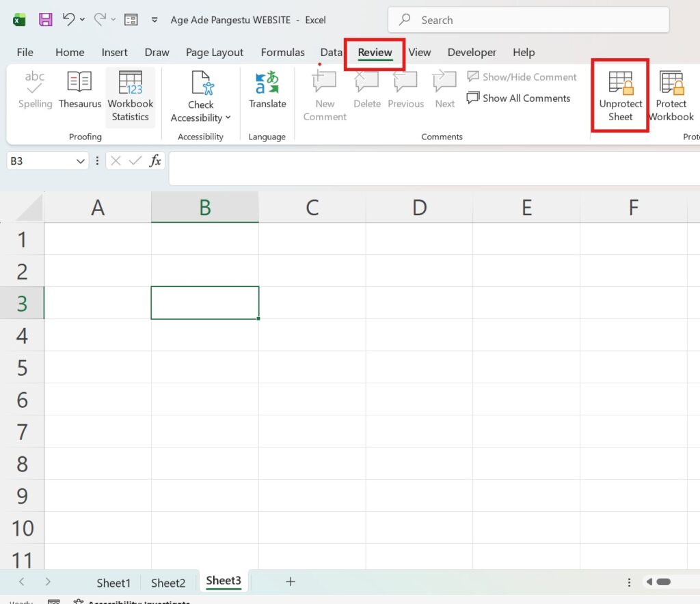Select column C header
The width and height of the screenshot is (700, 604).
312,208
